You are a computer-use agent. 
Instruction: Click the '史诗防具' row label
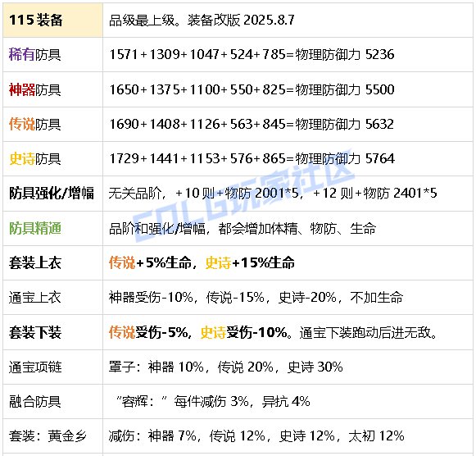[x=35, y=159]
